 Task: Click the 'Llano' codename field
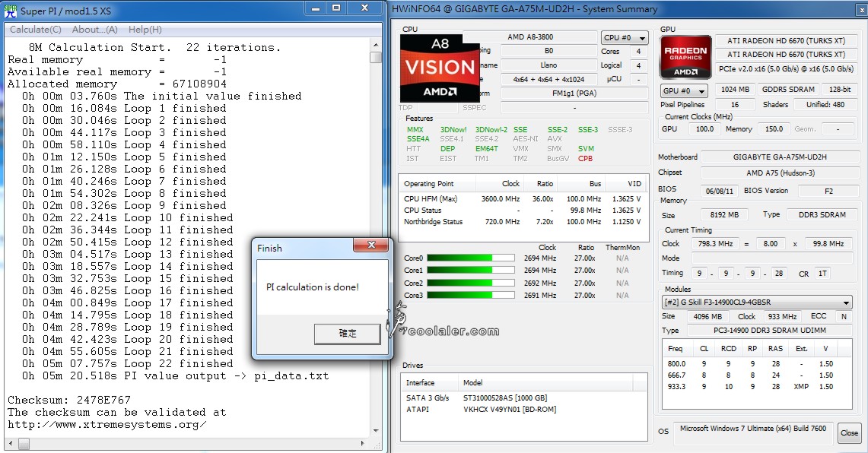coord(548,65)
